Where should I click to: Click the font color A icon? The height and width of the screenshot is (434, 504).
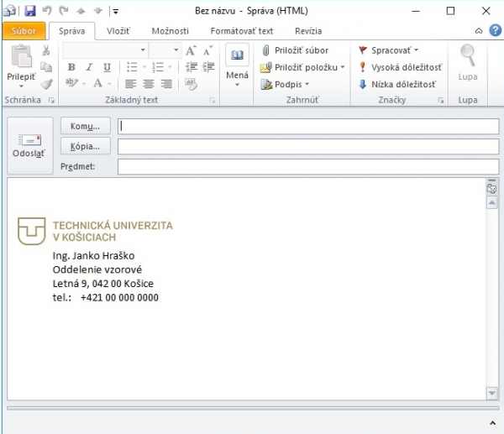[x=98, y=83]
